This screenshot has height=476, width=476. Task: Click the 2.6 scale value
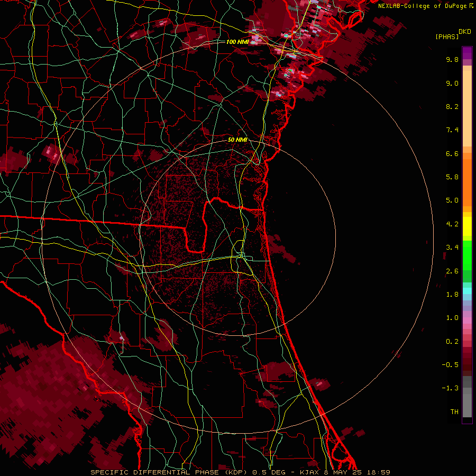pos(452,271)
